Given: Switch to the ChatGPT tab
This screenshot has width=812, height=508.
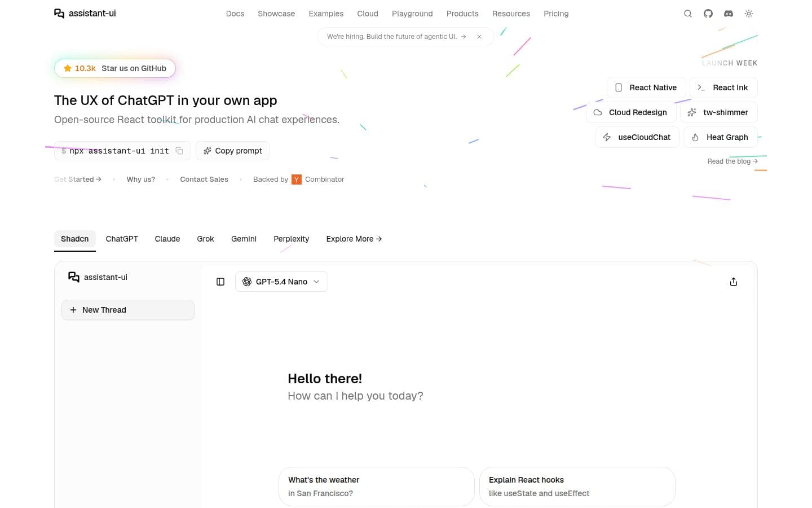Looking at the screenshot, I should [122, 239].
